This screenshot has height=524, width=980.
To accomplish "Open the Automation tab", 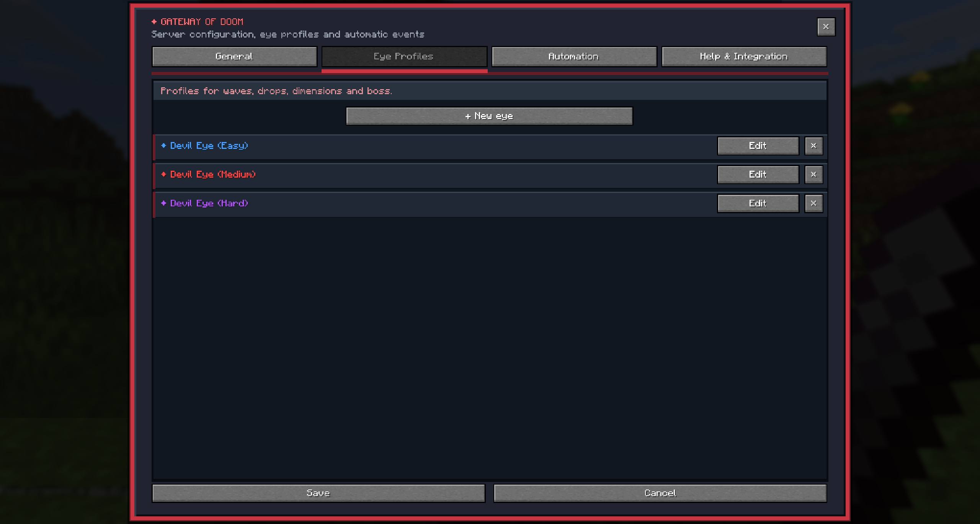I will point(574,57).
